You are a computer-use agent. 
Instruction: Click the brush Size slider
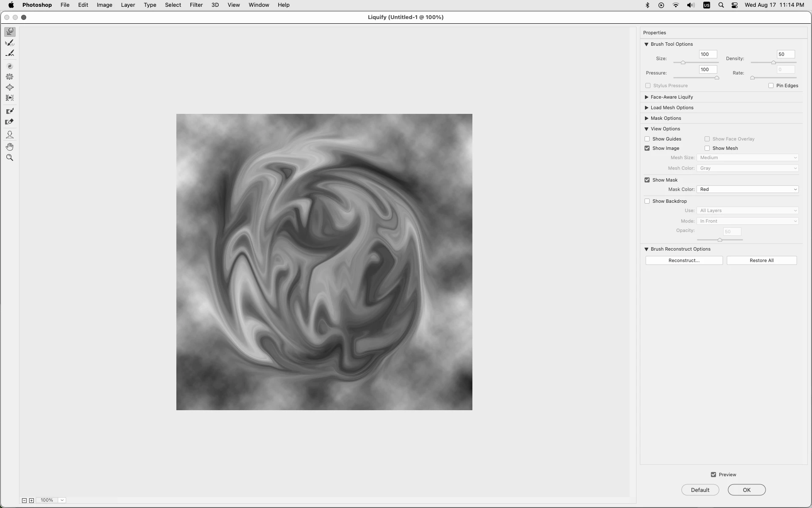tap(696, 63)
